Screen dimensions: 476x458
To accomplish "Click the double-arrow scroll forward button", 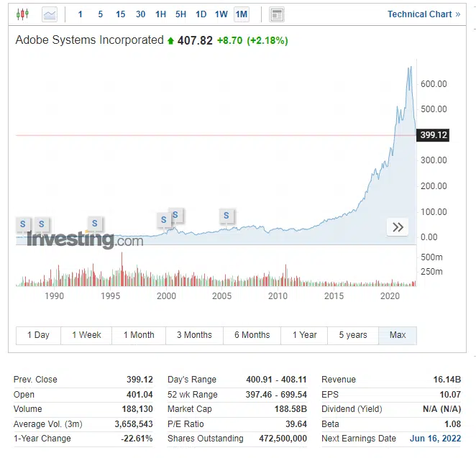I will coord(398,227).
